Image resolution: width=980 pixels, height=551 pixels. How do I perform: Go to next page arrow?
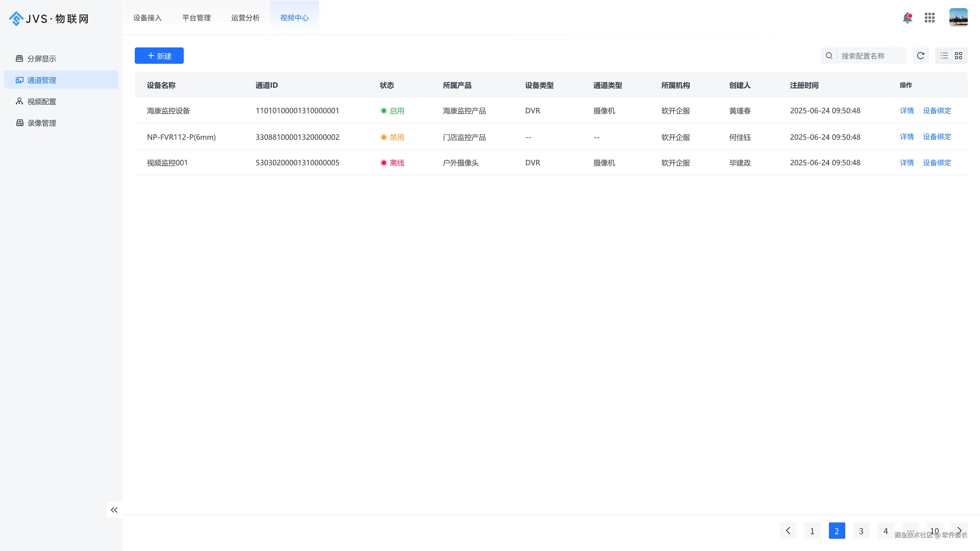[959, 530]
